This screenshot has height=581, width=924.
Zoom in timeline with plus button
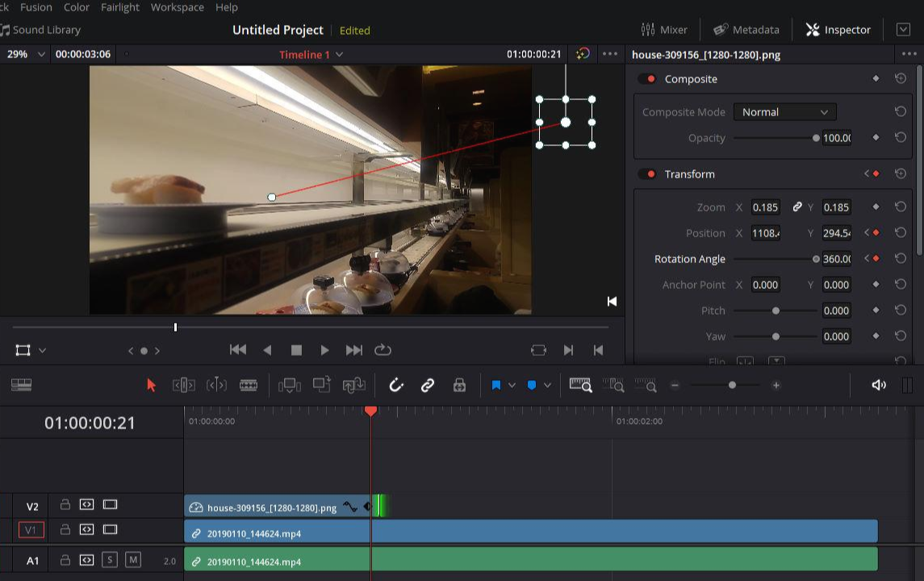click(776, 386)
